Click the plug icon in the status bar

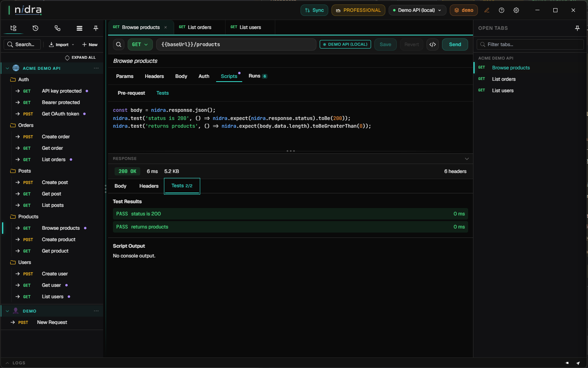tap(567, 363)
